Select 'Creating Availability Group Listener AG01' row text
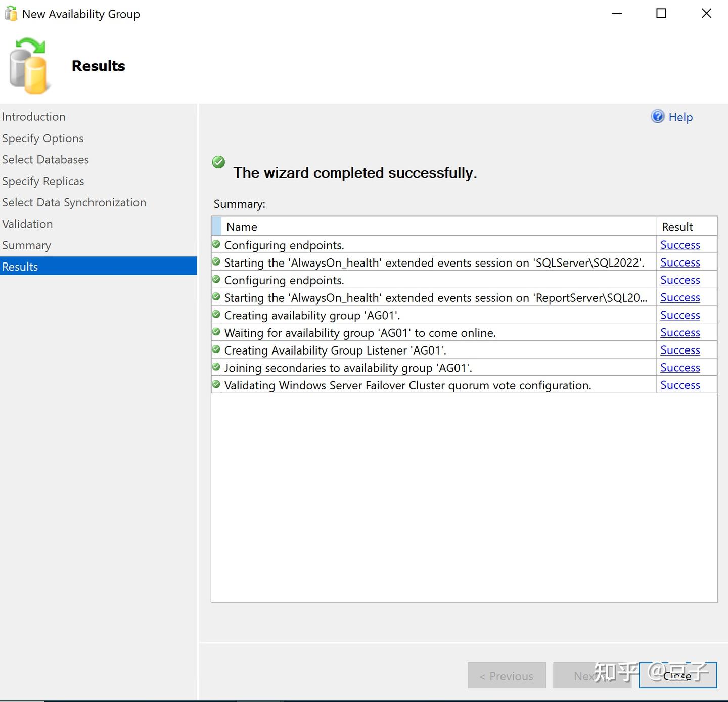Screen dimensions: 728x702 click(x=335, y=350)
